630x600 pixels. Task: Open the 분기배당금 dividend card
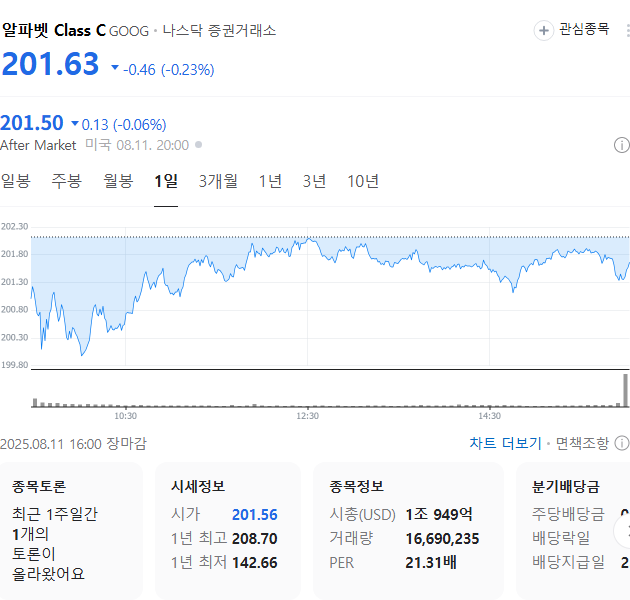573,530
